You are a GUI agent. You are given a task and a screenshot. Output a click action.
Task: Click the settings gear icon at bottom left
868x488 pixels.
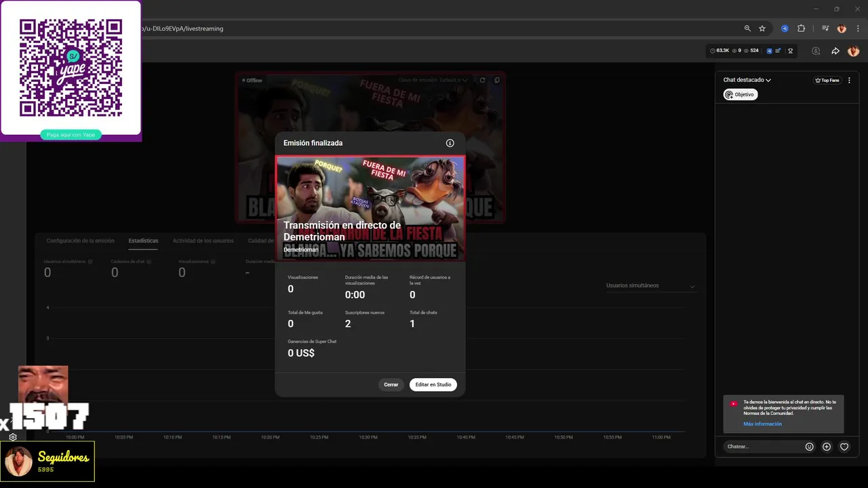tap(13, 437)
